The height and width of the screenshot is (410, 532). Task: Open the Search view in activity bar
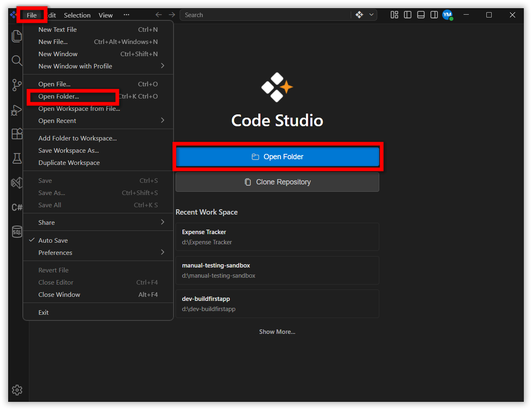pyautogui.click(x=17, y=61)
